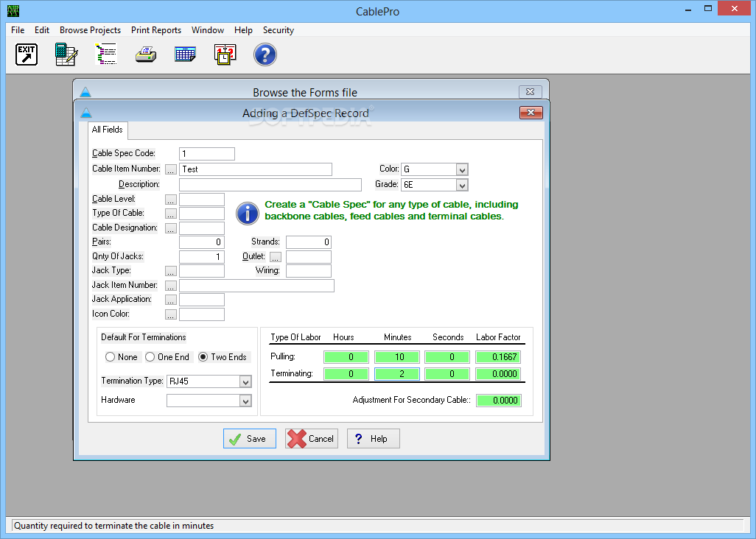756x539 pixels.
Task: Open the File menu
Action: [18, 30]
